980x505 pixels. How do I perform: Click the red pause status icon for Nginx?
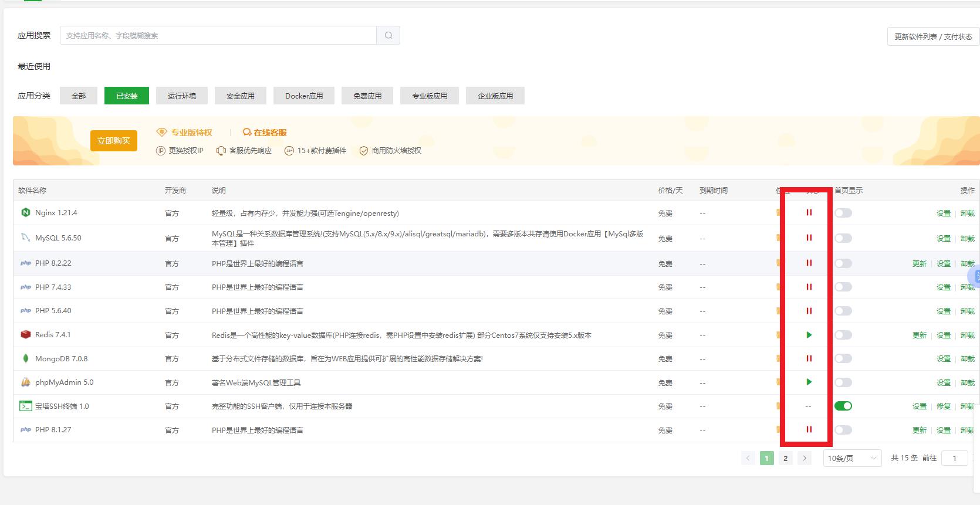[x=809, y=213]
